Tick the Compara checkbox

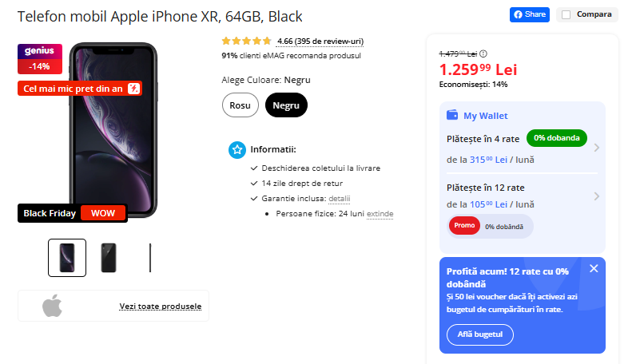[x=566, y=14]
